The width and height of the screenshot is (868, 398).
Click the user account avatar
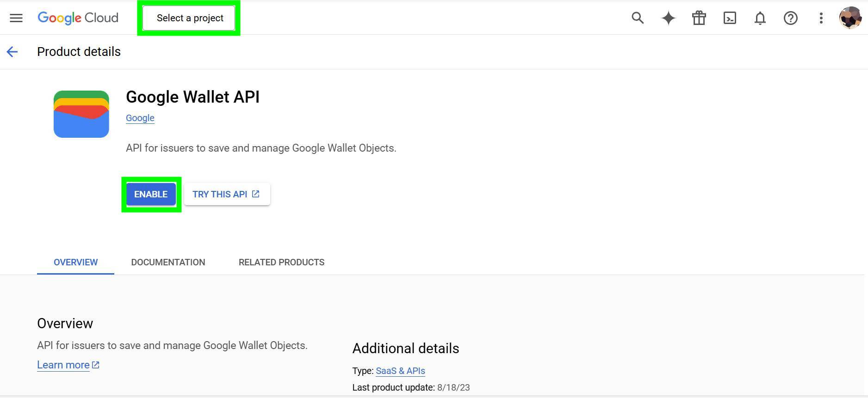[x=850, y=18]
